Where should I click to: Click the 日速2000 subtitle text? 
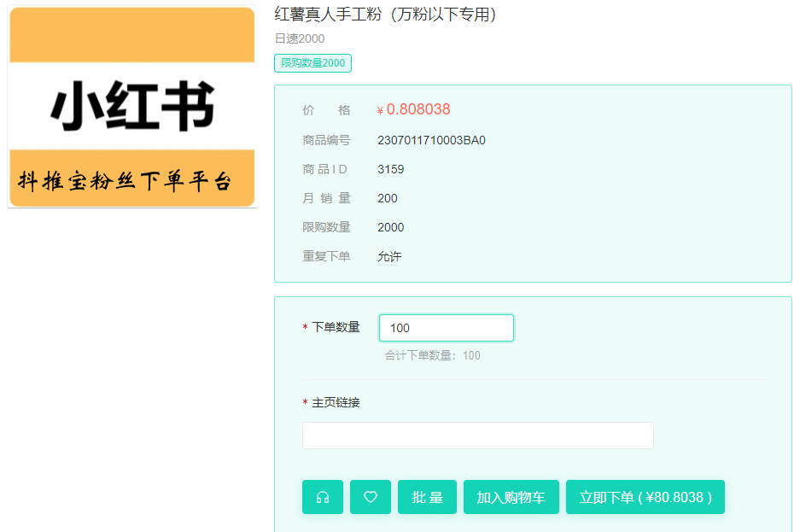(300, 38)
